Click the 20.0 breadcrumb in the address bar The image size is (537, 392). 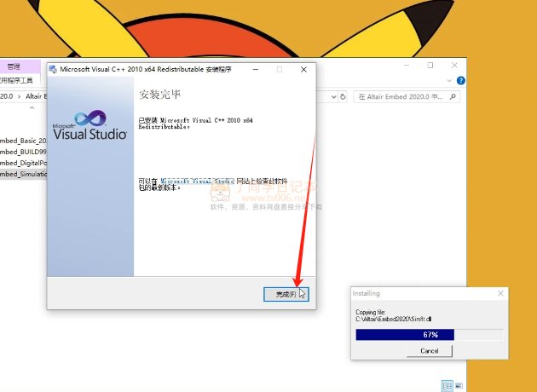pos(7,96)
